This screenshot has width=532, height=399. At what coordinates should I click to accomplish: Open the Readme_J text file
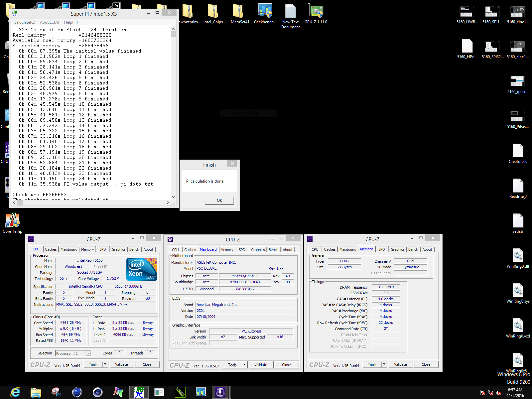[x=518, y=189]
